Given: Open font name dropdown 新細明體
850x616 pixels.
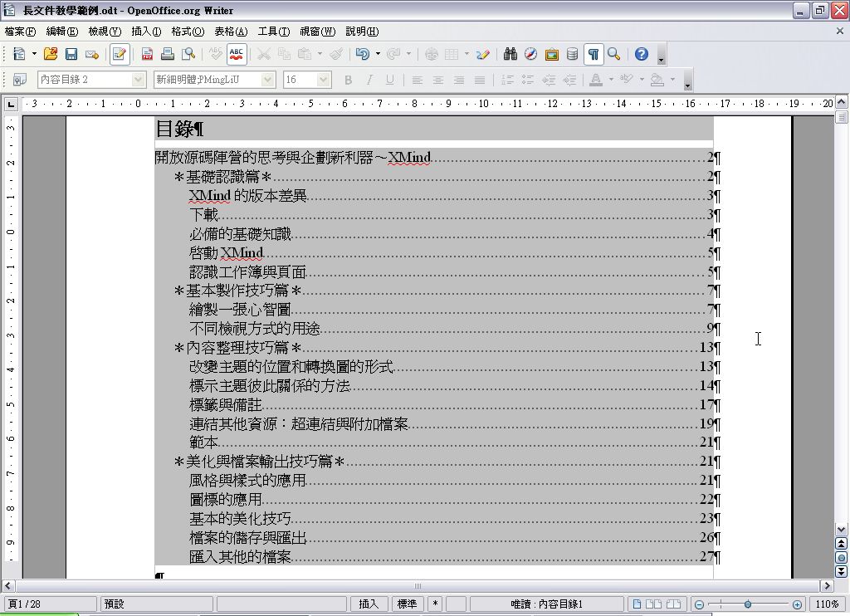Looking at the screenshot, I should coord(268,80).
